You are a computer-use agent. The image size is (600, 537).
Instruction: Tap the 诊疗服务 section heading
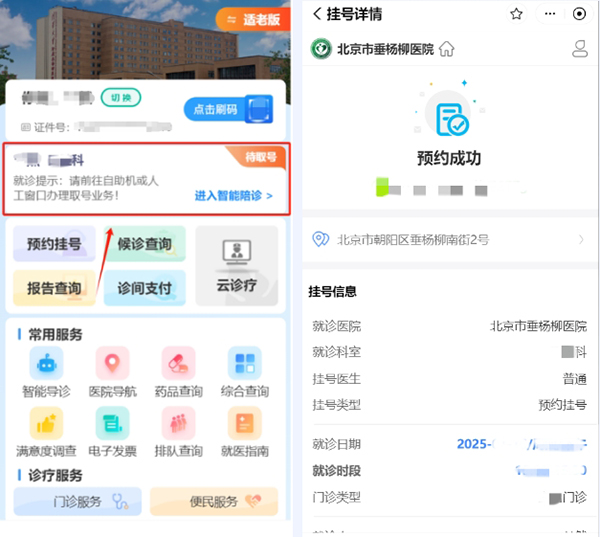pos(55,475)
